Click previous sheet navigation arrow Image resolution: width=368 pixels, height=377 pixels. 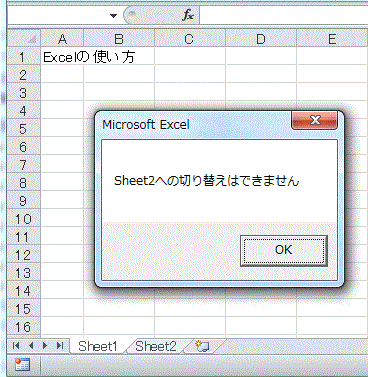tap(31, 346)
